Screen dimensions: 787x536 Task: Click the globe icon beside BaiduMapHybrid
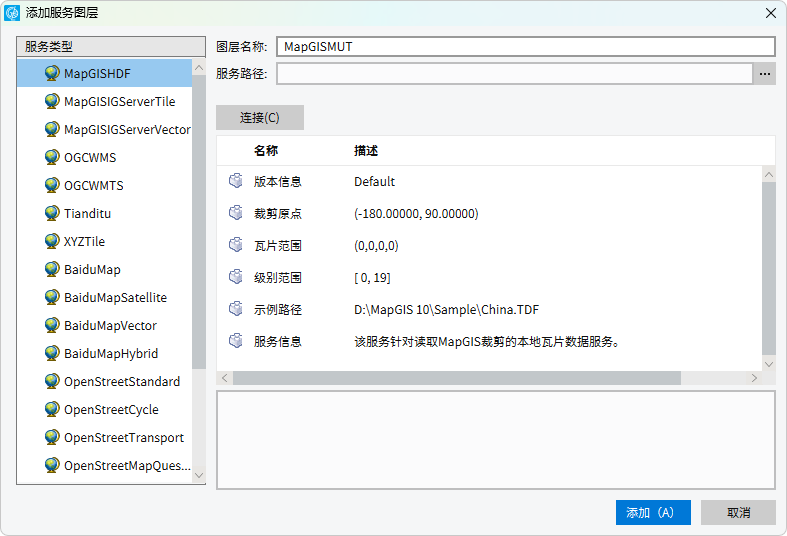tap(52, 353)
